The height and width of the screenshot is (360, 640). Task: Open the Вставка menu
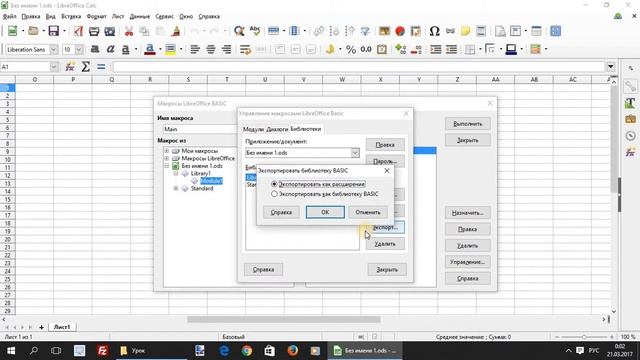click(71, 16)
